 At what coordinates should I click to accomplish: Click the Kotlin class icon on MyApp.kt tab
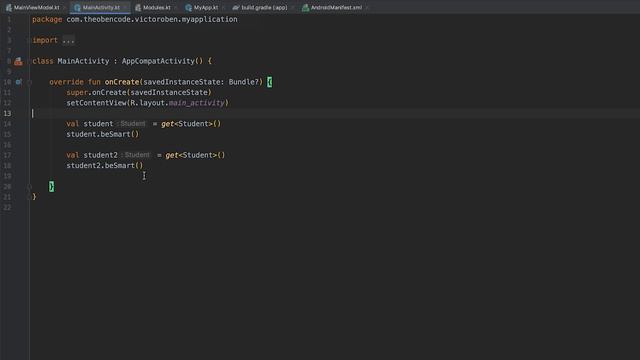188,7
